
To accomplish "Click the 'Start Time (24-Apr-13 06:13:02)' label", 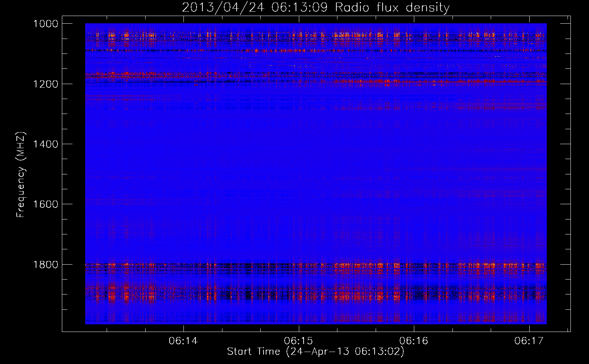I will pos(316,352).
